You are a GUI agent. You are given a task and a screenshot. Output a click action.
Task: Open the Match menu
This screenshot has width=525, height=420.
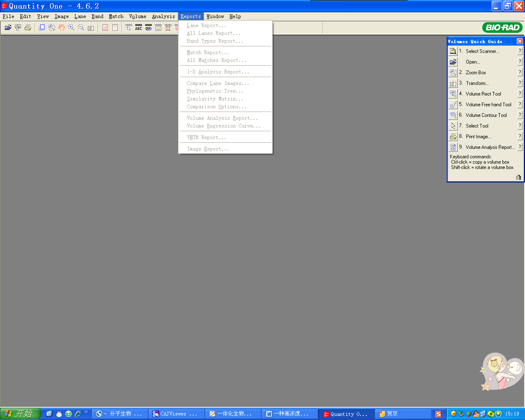pyautogui.click(x=116, y=16)
